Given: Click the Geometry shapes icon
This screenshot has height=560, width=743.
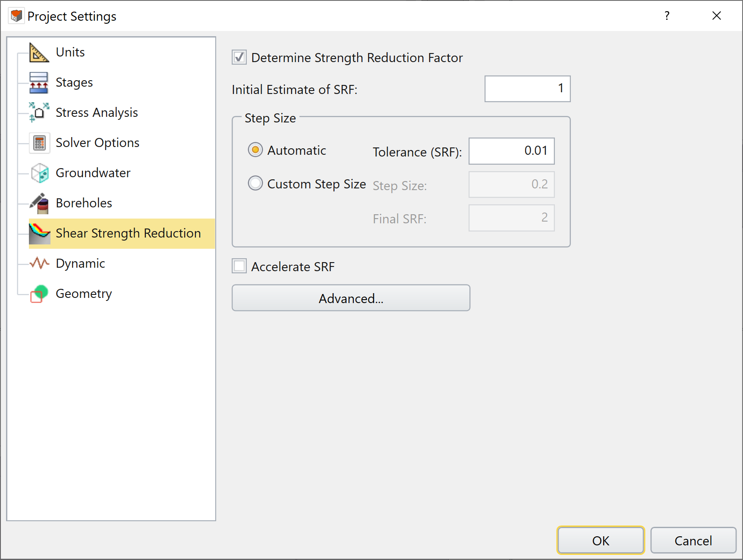Looking at the screenshot, I should point(39,294).
